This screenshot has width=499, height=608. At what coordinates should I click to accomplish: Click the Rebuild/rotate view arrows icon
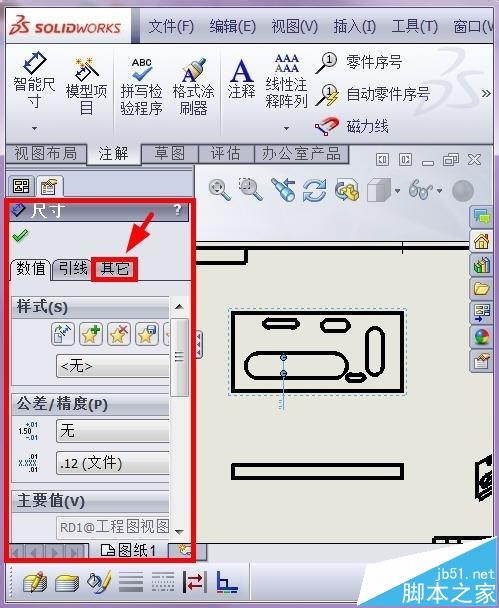(x=314, y=190)
